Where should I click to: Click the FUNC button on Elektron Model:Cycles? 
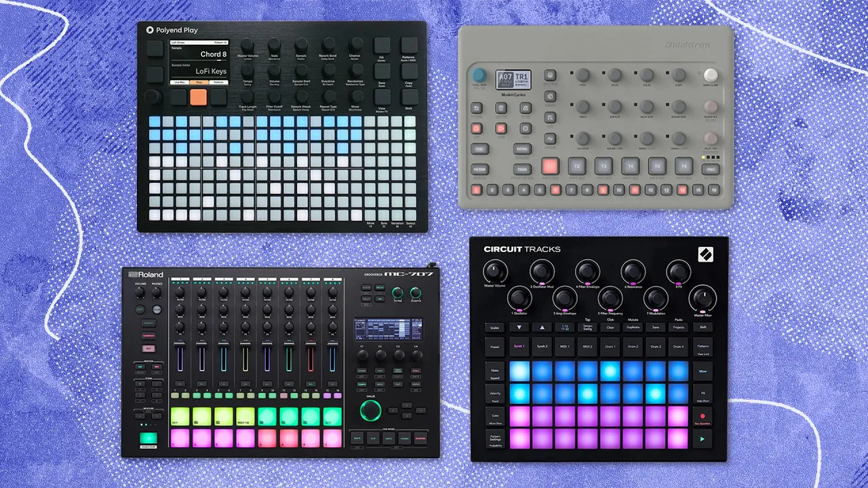point(479,149)
